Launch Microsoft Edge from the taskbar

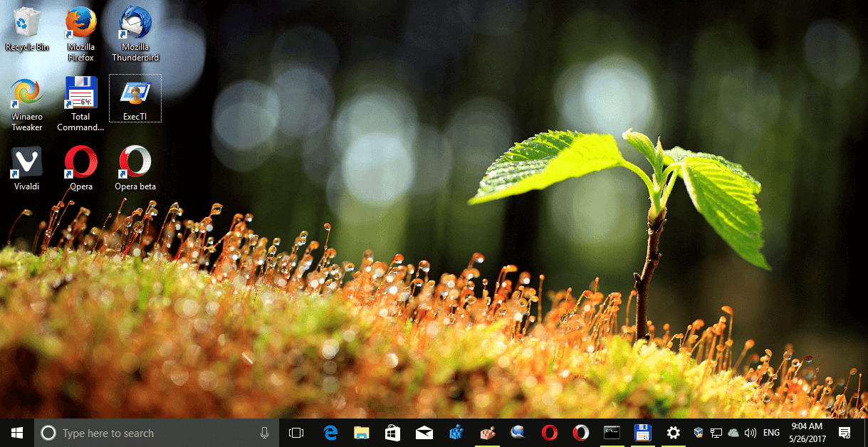330,432
